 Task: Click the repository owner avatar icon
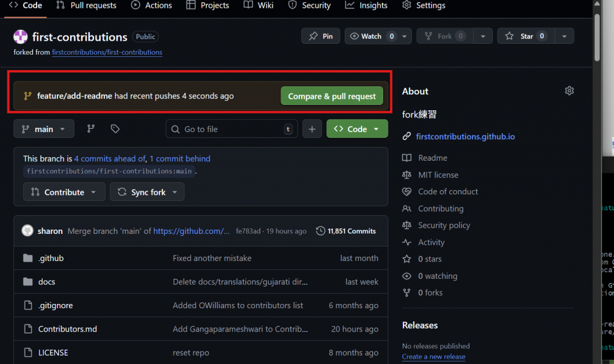click(x=20, y=37)
